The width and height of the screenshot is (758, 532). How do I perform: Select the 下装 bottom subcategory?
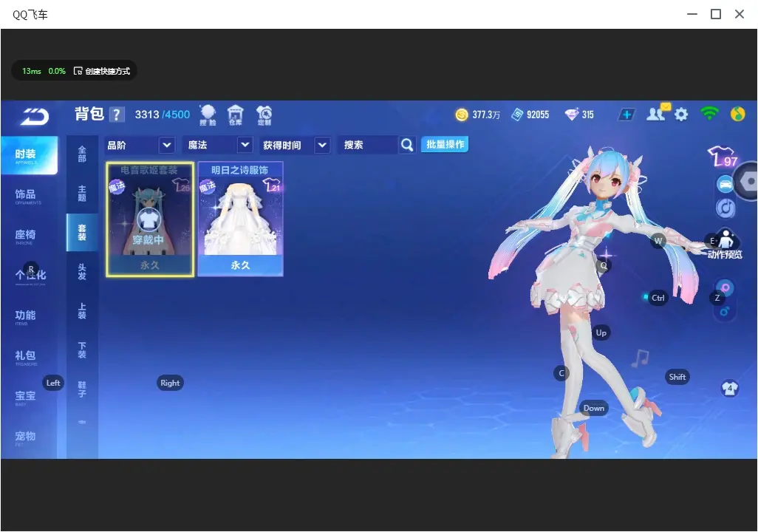(82, 350)
